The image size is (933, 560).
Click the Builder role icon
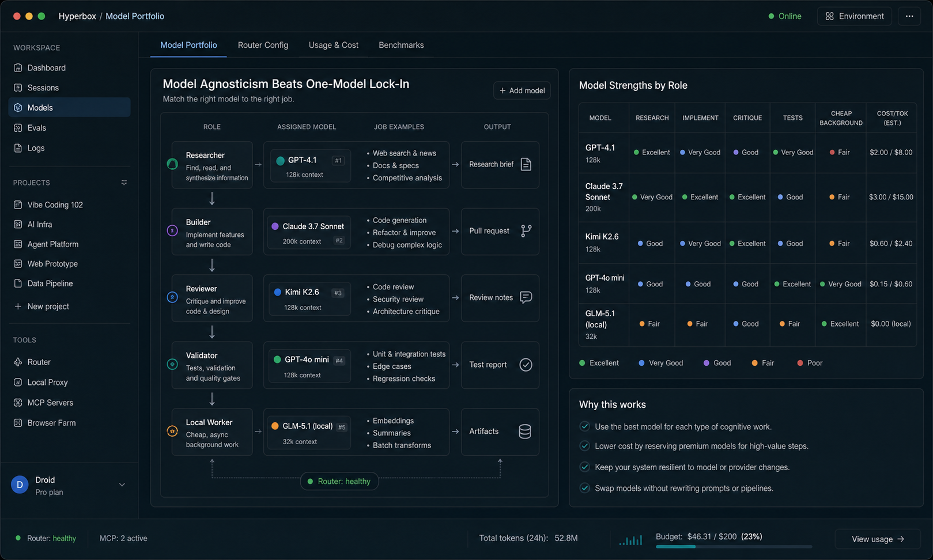[x=172, y=231]
